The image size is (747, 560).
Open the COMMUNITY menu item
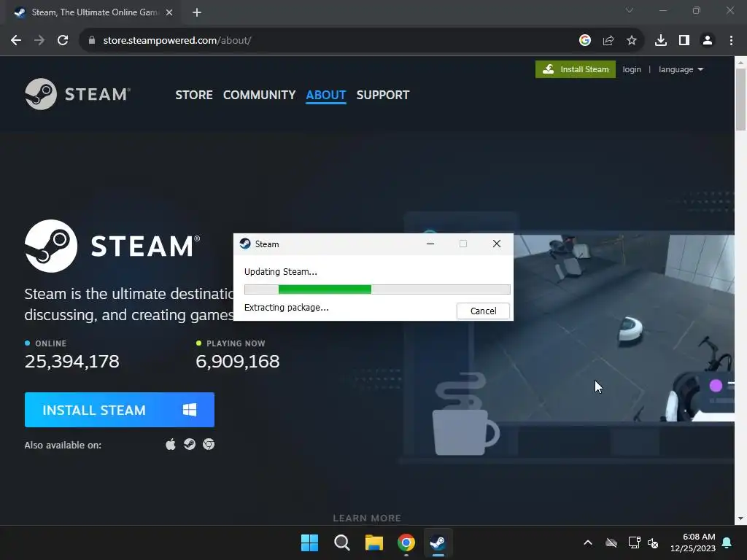[259, 95]
